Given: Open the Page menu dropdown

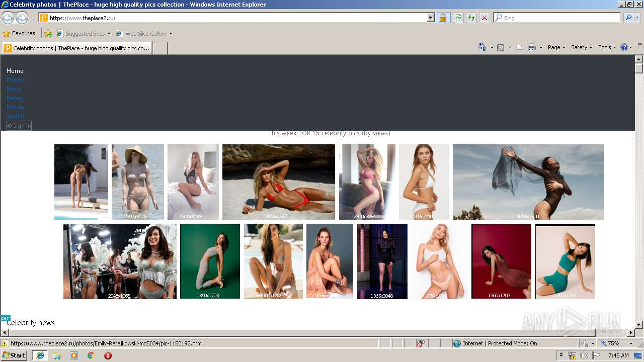Looking at the screenshot, I should click(x=556, y=47).
